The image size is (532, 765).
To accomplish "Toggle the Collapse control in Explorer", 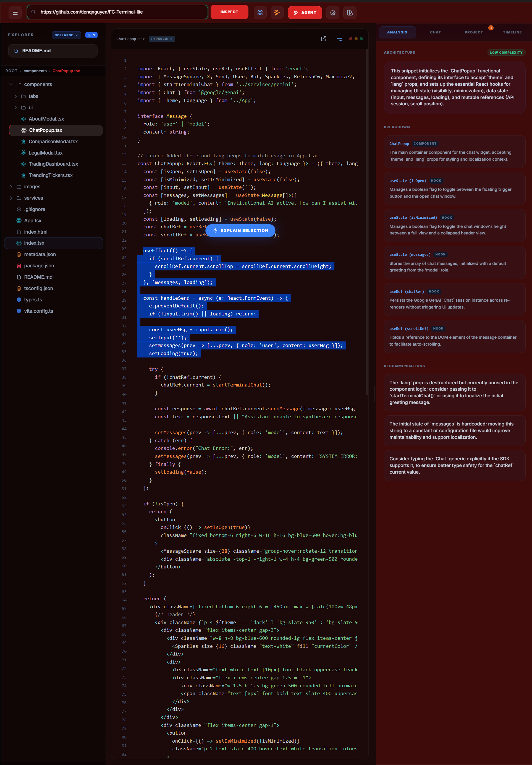I will tap(66, 35).
